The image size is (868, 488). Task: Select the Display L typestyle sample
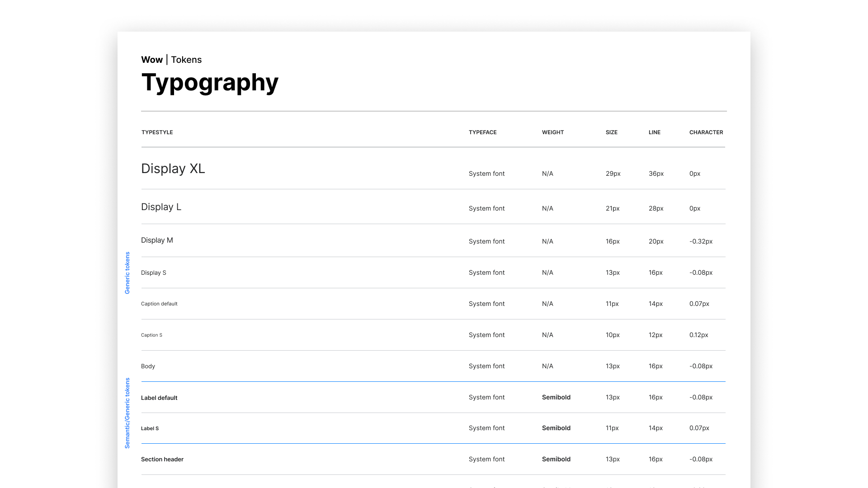(x=161, y=207)
